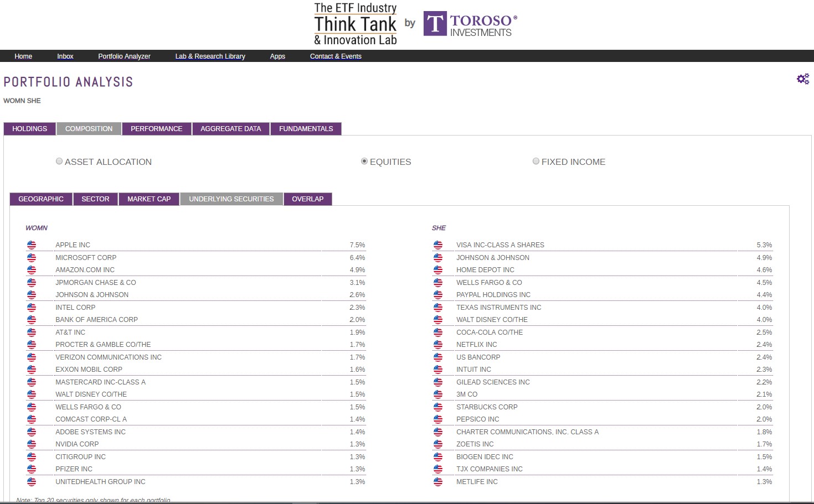Click the flag icon next to STARBUCKS CORP
The width and height of the screenshot is (814, 504).
[x=438, y=407]
